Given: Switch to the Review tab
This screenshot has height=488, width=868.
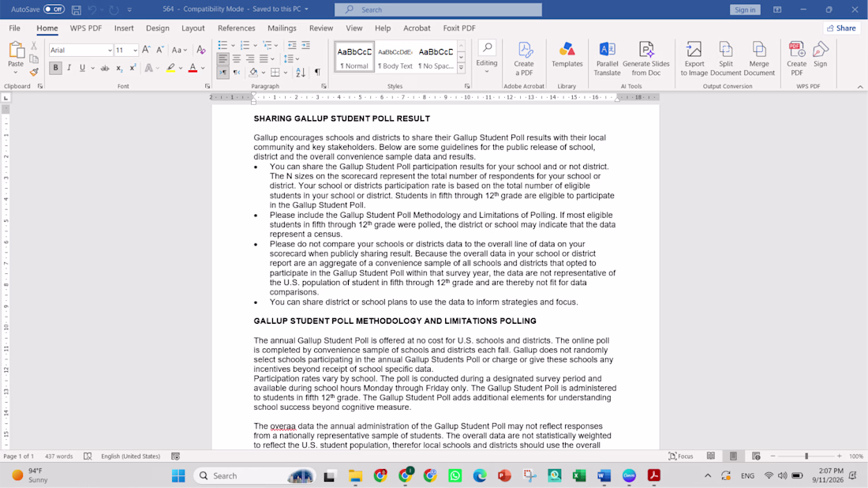Looking at the screenshot, I should (x=321, y=28).
